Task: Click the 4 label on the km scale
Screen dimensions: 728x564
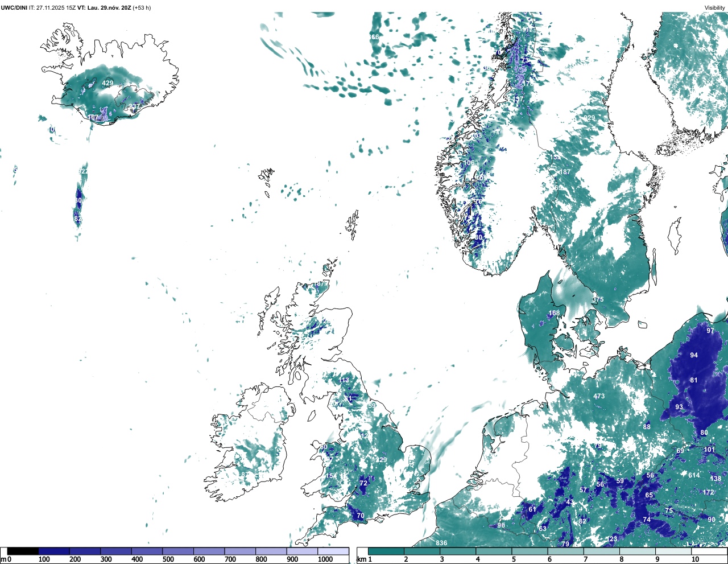Action: [478, 559]
